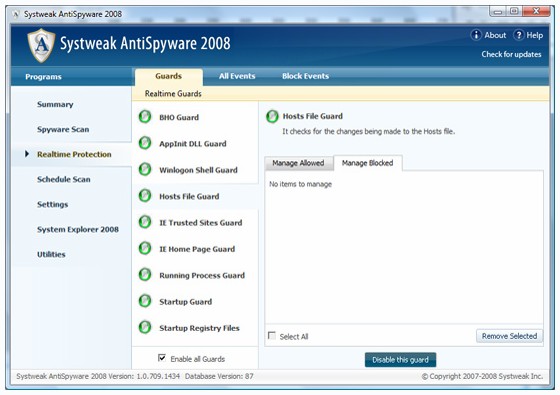
Task: Click the Startup Registry Files icon
Action: point(145,328)
